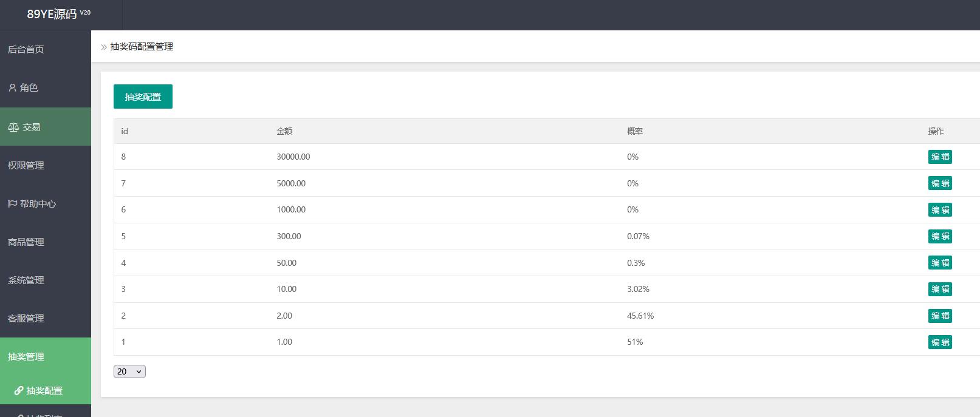Viewport: 980px width, 417px height.
Task: Open the 角色 sidebar menu
Action: click(46, 87)
